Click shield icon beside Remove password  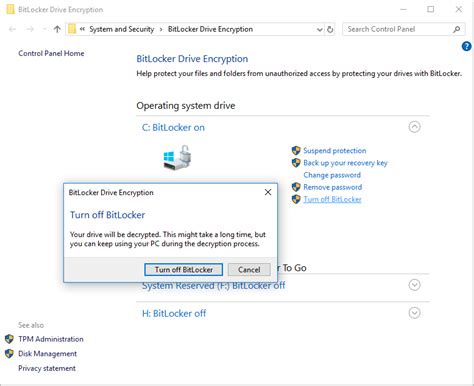tap(296, 187)
